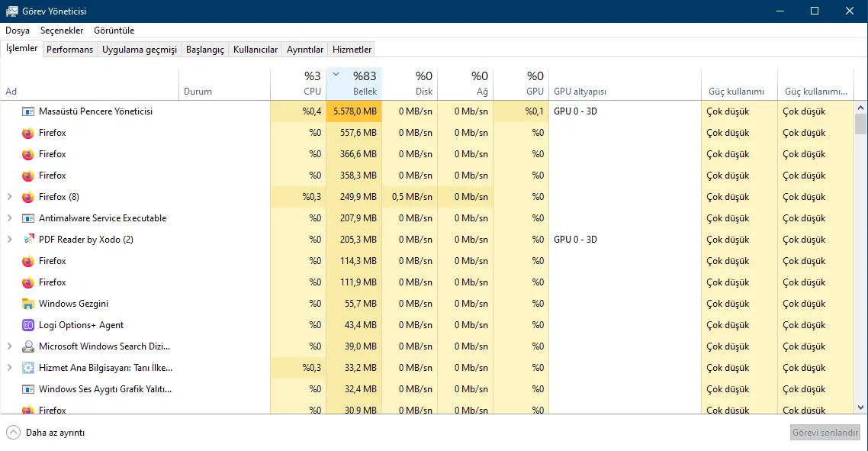This screenshot has width=868, height=451.
Task: Sort by the Disk column header
Action: (410, 84)
